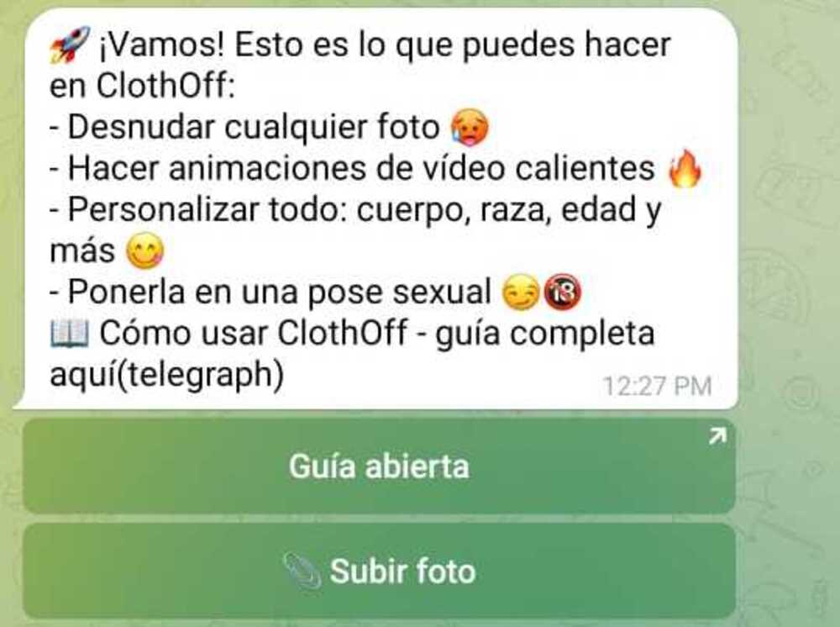Viewport: 840px width, 627px height.
Task: Click the 'en ClothOff:' text in the message
Action: [142, 86]
